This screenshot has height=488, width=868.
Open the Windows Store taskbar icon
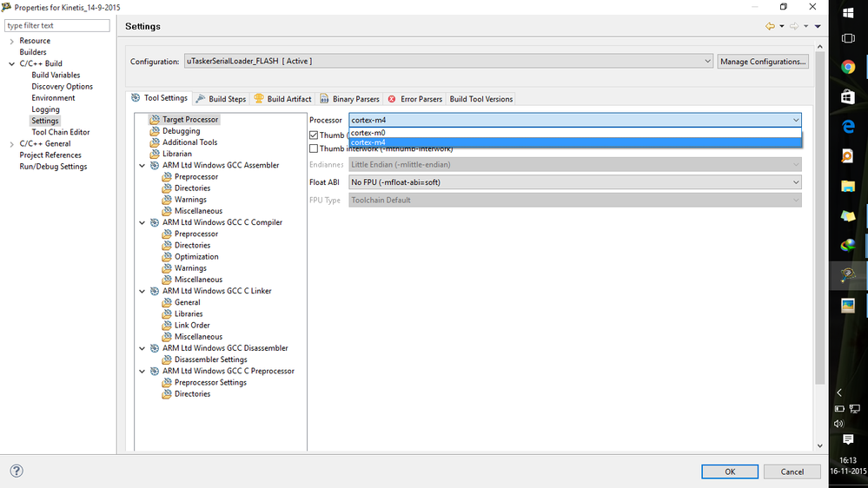(x=847, y=97)
